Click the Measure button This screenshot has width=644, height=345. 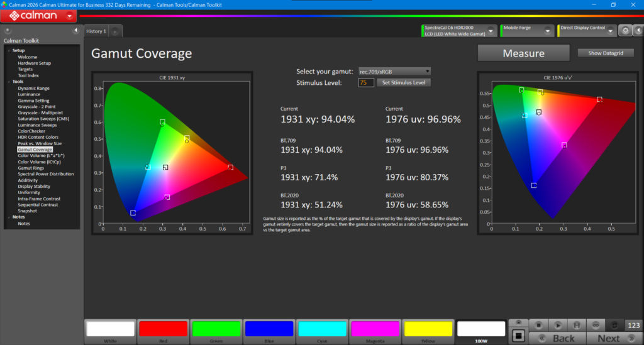point(523,53)
